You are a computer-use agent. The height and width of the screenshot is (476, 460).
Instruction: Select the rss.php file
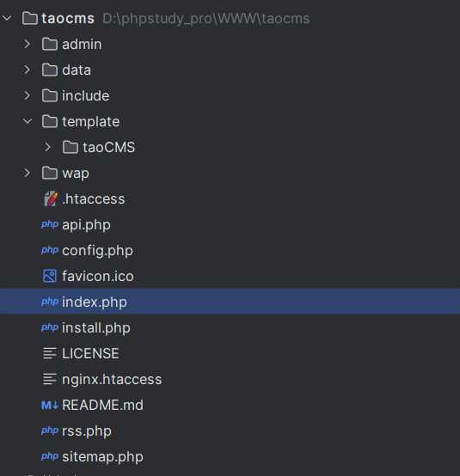point(87,431)
